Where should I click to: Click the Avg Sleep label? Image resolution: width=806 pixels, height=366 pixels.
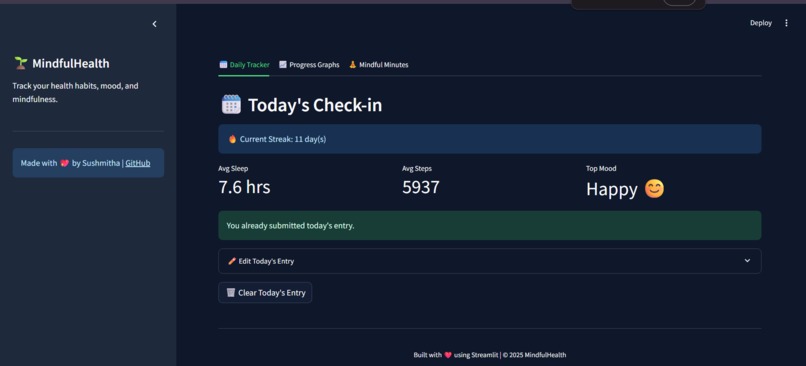coord(233,168)
